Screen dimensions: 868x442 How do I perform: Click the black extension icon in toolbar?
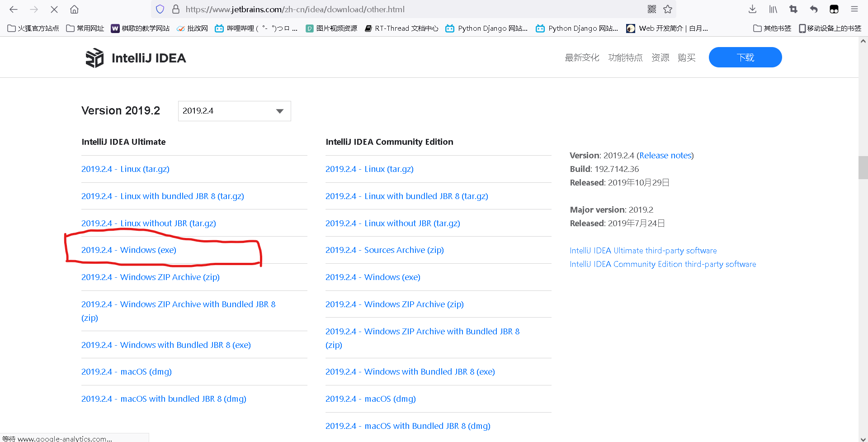(x=834, y=9)
